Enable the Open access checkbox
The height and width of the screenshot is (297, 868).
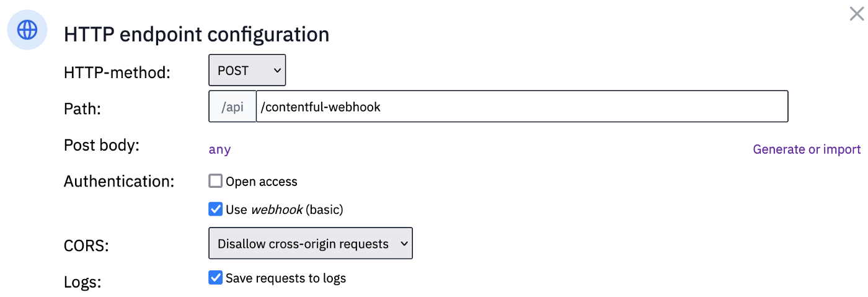pos(215,181)
